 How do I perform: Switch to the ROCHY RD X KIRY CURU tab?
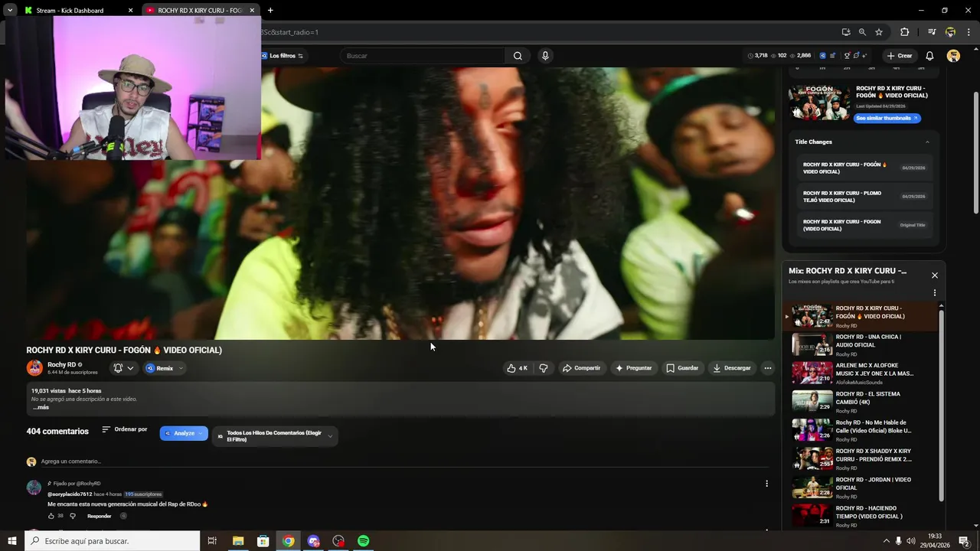tap(199, 10)
